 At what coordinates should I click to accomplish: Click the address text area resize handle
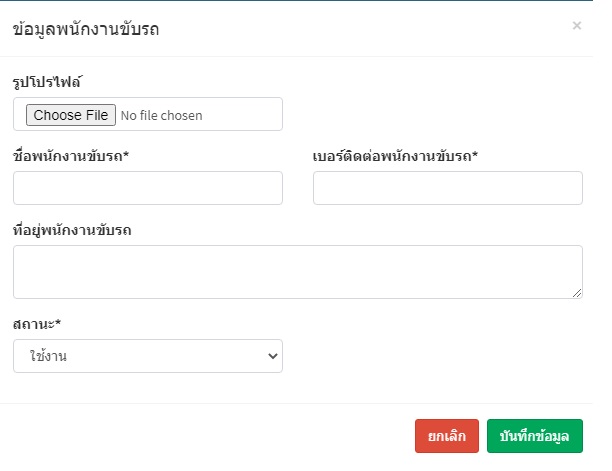pos(577,293)
